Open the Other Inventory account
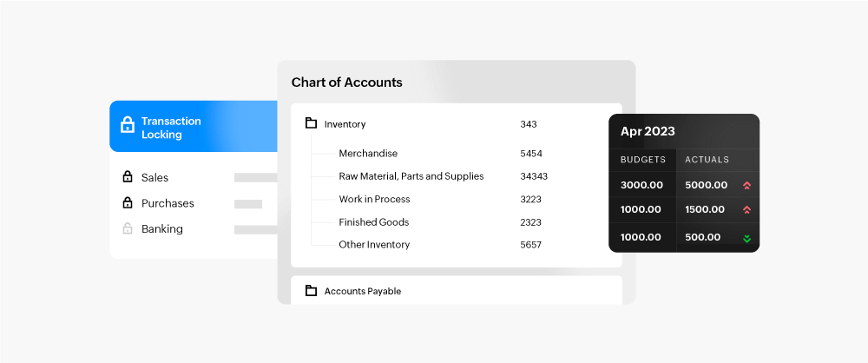The width and height of the screenshot is (868, 363). pos(374,245)
